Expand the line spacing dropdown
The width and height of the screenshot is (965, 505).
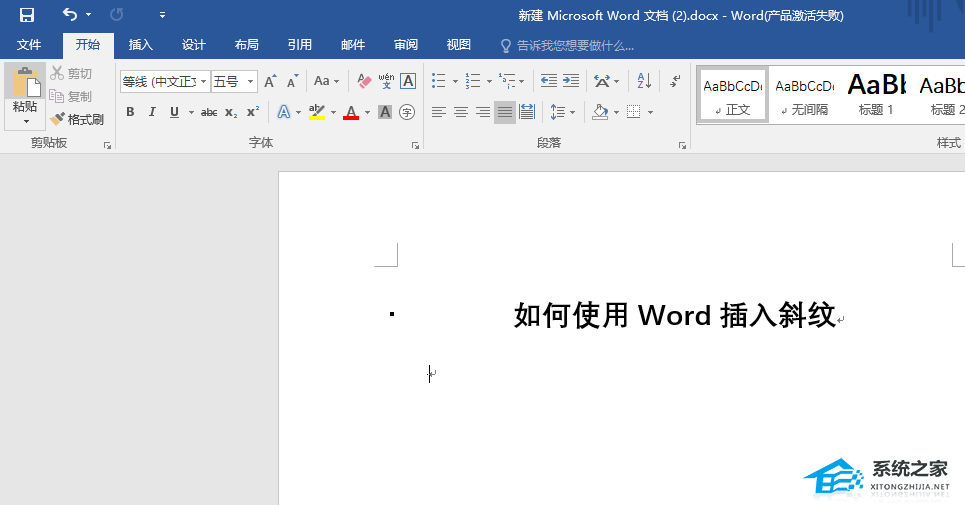pos(572,112)
